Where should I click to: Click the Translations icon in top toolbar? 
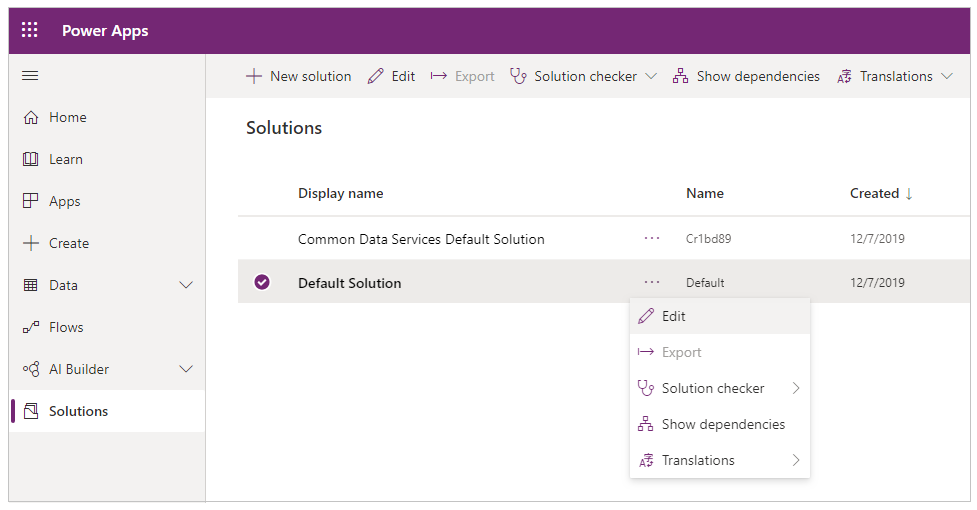coord(844,77)
